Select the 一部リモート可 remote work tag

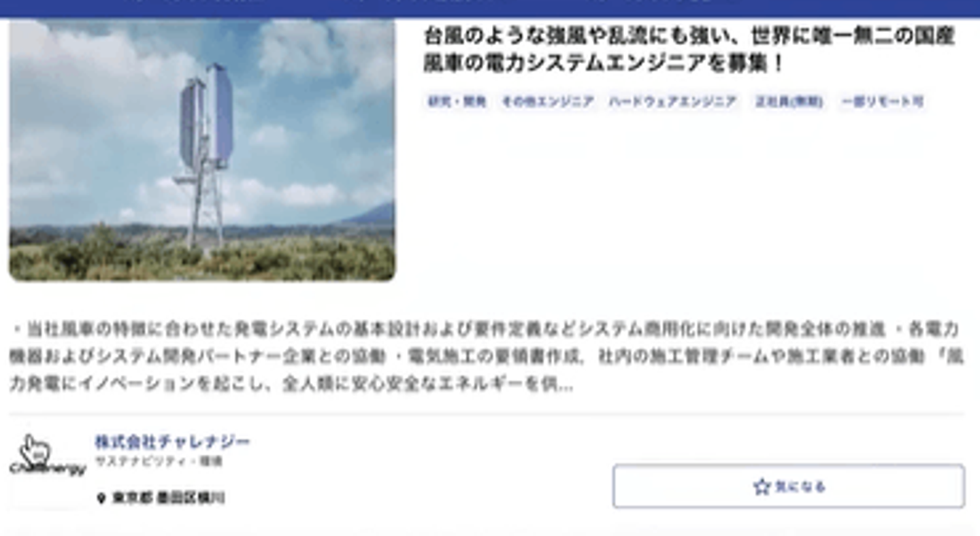(882, 102)
